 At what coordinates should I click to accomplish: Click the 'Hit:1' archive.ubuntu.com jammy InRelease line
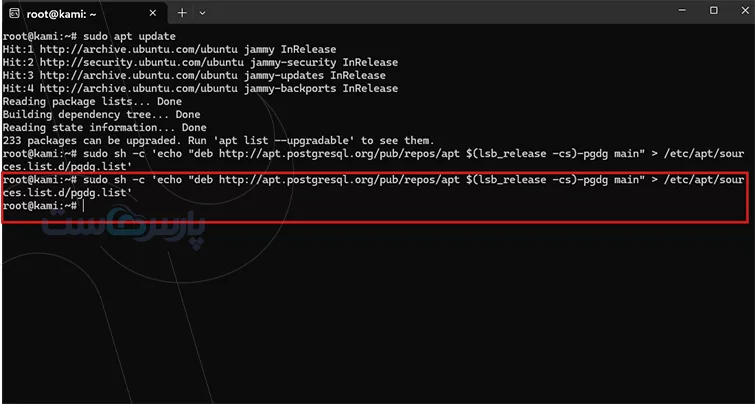coord(169,50)
